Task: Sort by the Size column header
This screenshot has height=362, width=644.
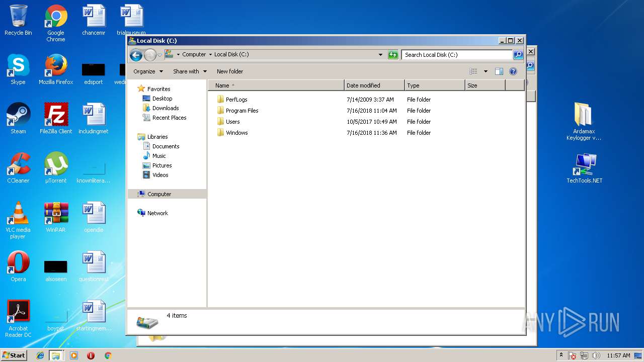Action: pos(485,85)
